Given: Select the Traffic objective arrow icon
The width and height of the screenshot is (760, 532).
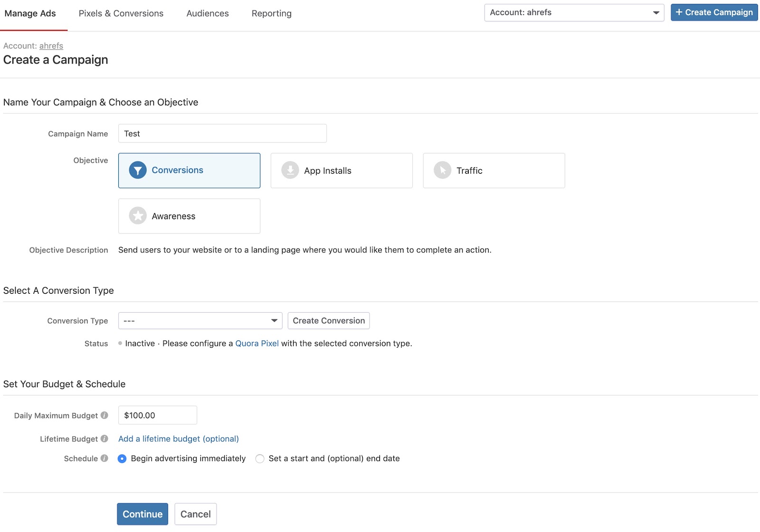Looking at the screenshot, I should (442, 170).
